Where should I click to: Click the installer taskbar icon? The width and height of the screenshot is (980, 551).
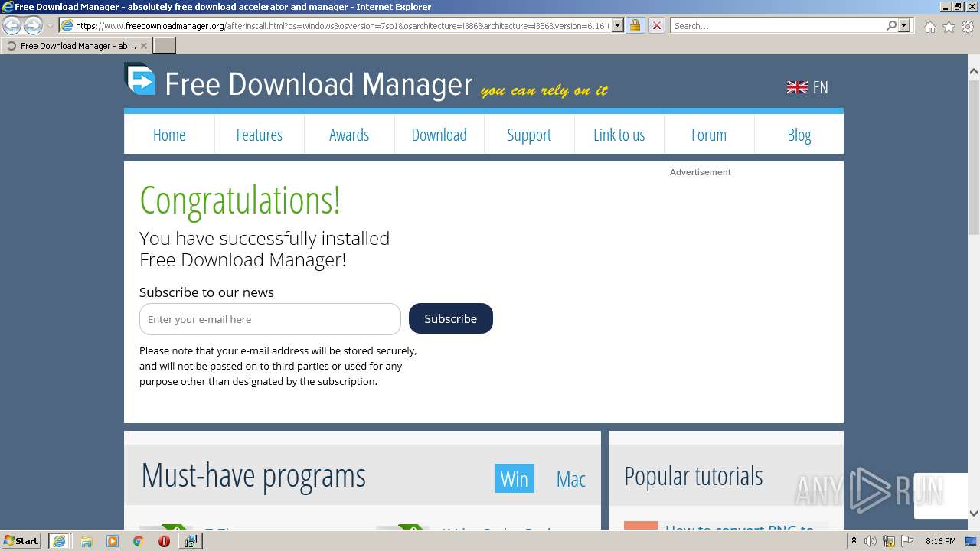click(x=190, y=540)
